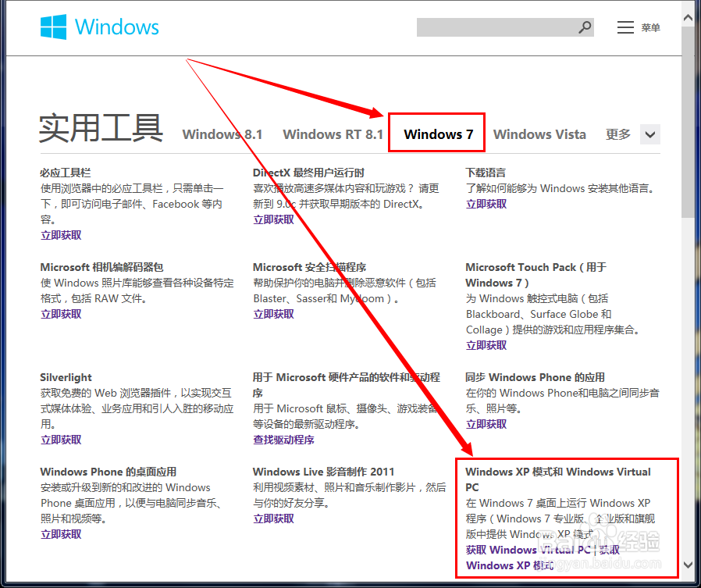
Task: Click the Silverlight heading
Action: click(x=66, y=377)
